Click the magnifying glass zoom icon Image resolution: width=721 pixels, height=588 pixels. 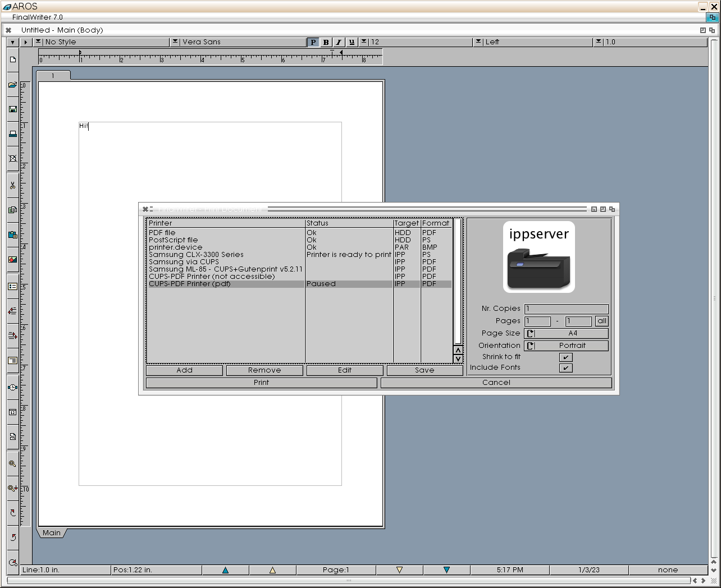(12, 463)
